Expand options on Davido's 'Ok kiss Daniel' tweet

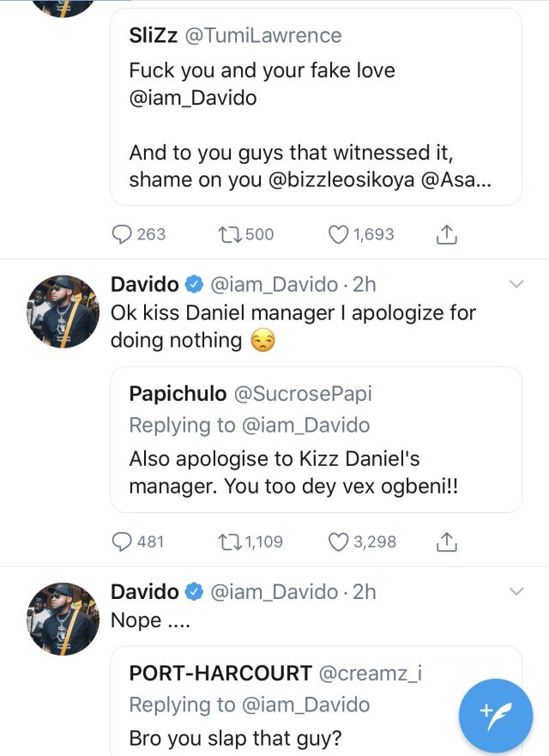click(x=516, y=284)
